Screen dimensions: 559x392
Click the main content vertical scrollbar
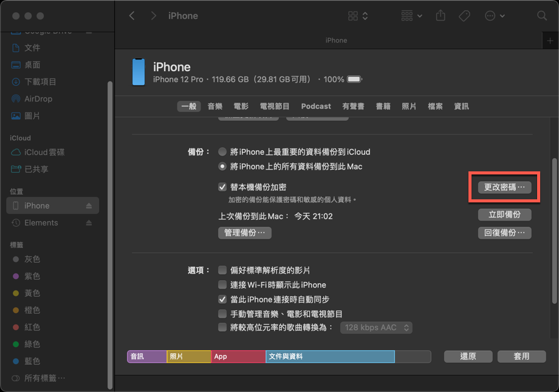pyautogui.click(x=554, y=231)
